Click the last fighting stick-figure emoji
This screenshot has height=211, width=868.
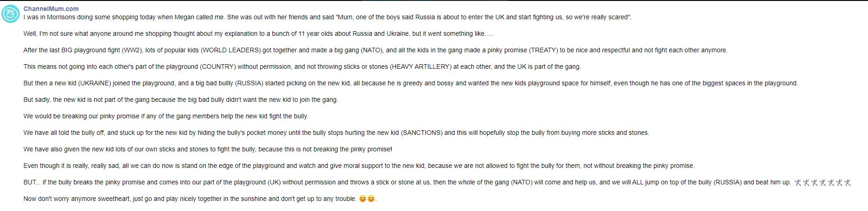coord(848,183)
